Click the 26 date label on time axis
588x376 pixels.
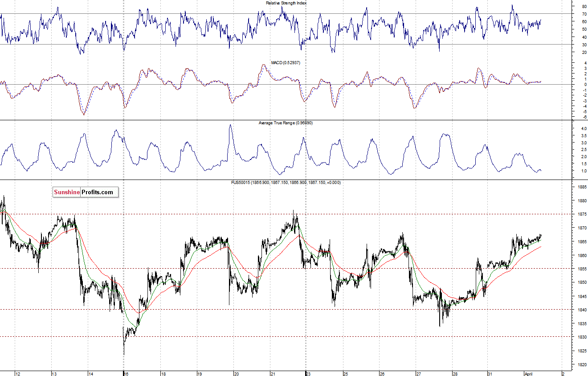pos(382,374)
